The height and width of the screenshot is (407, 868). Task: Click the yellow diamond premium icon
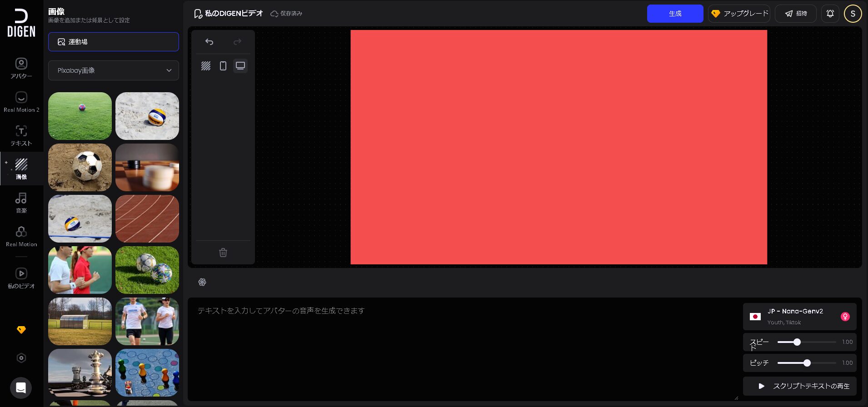pos(21,330)
